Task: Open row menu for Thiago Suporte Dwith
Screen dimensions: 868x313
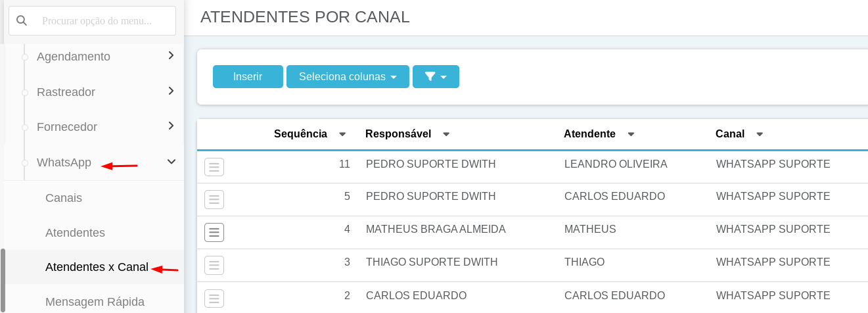Action: pyautogui.click(x=214, y=265)
